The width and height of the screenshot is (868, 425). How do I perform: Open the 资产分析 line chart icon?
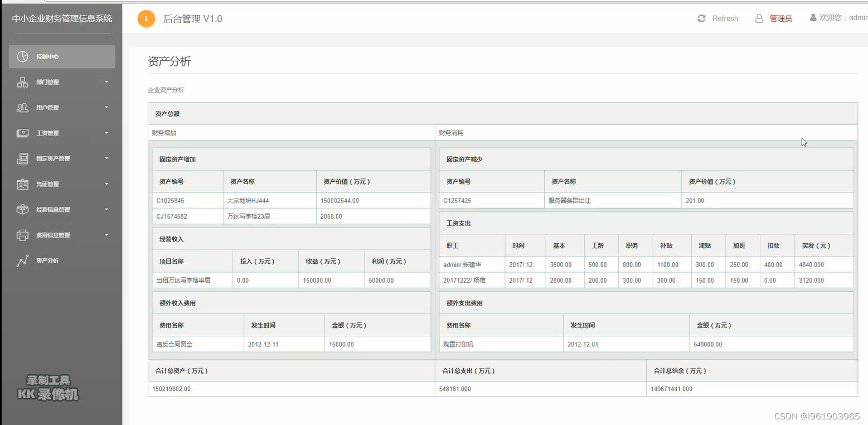point(22,260)
